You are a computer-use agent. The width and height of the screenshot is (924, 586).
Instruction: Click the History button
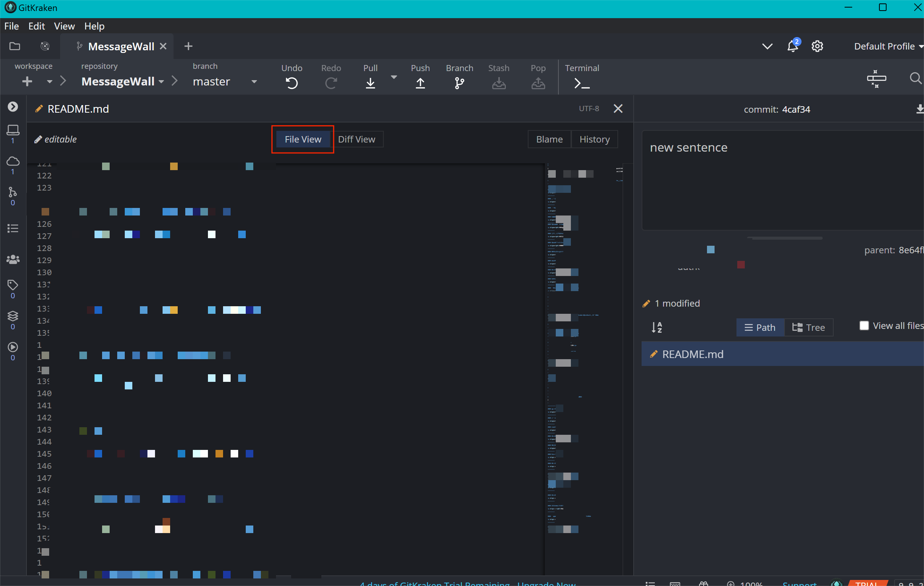click(594, 139)
